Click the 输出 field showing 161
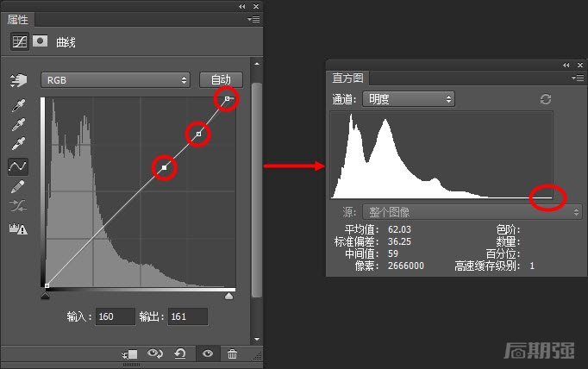This screenshot has width=588, height=369. 187,316
